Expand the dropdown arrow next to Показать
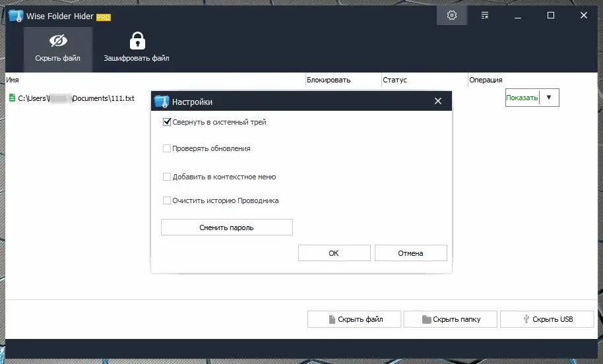The image size is (603, 364). point(549,98)
